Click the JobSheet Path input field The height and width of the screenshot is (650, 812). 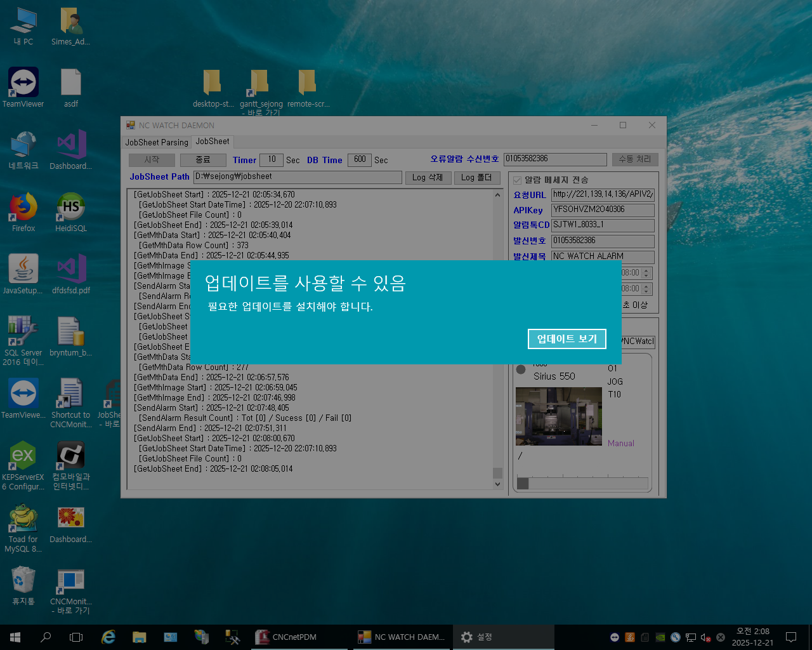(x=298, y=177)
